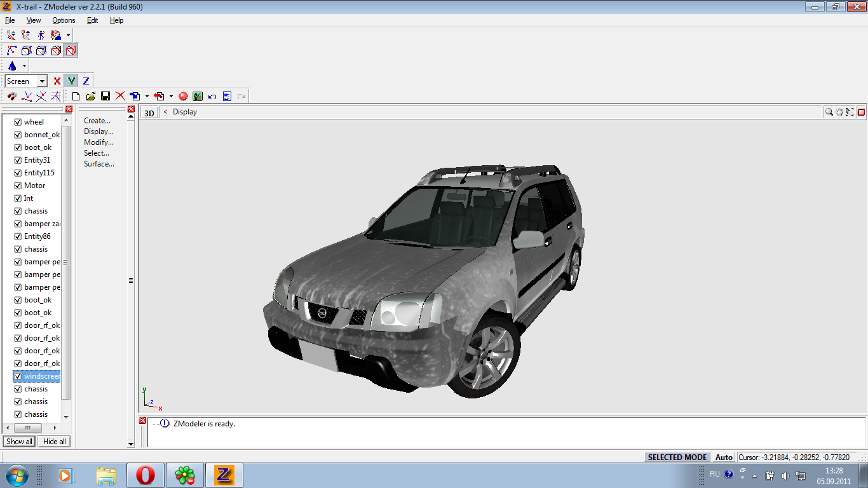Viewport: 868px width, 488px height.
Task: Click the blue Undo arrow icon
Action: coord(212,97)
